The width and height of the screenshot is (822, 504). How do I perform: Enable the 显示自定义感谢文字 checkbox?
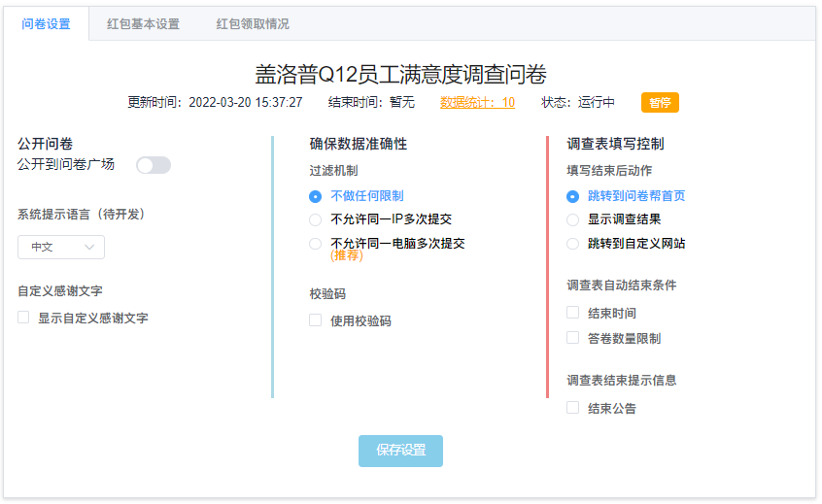coord(23,318)
